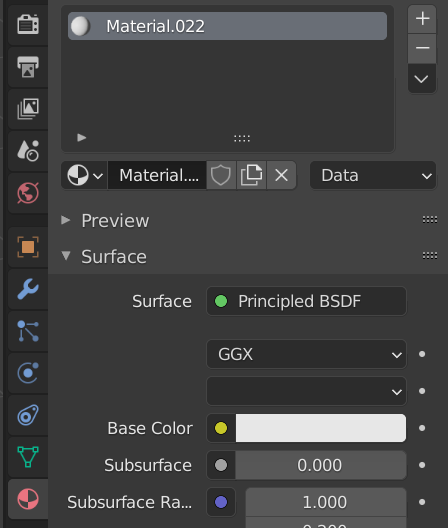Open Principled BSDF surface shader selector
The width and height of the screenshot is (448, 528).
tap(306, 301)
